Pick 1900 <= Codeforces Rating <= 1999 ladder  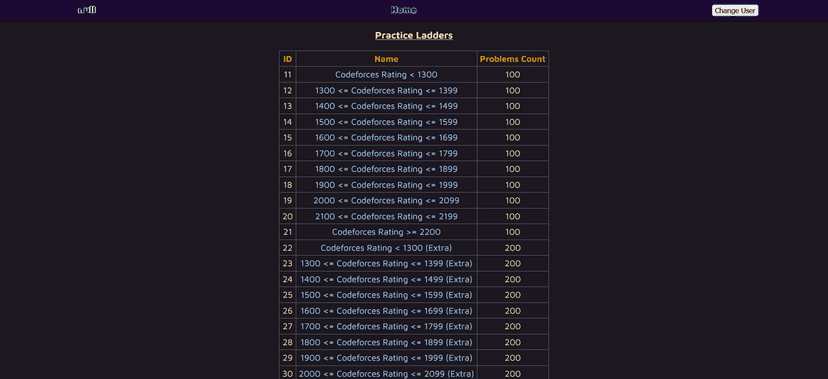(x=386, y=185)
